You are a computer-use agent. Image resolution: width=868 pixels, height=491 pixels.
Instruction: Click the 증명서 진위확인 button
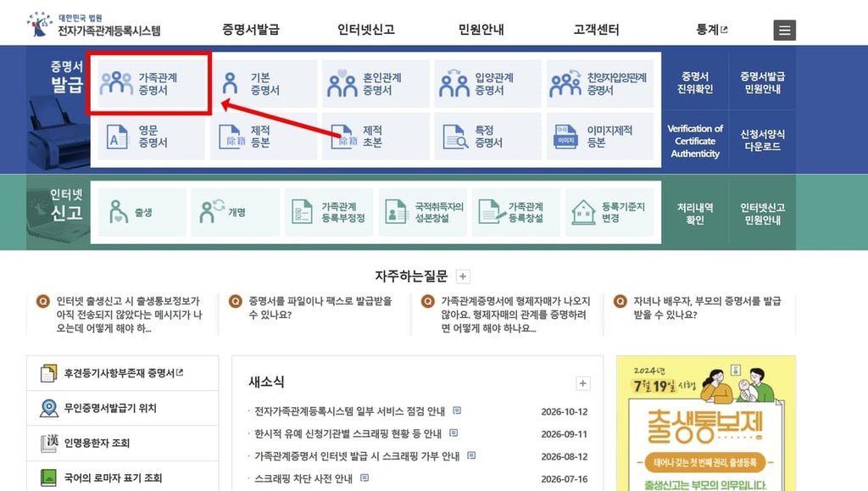pos(695,82)
